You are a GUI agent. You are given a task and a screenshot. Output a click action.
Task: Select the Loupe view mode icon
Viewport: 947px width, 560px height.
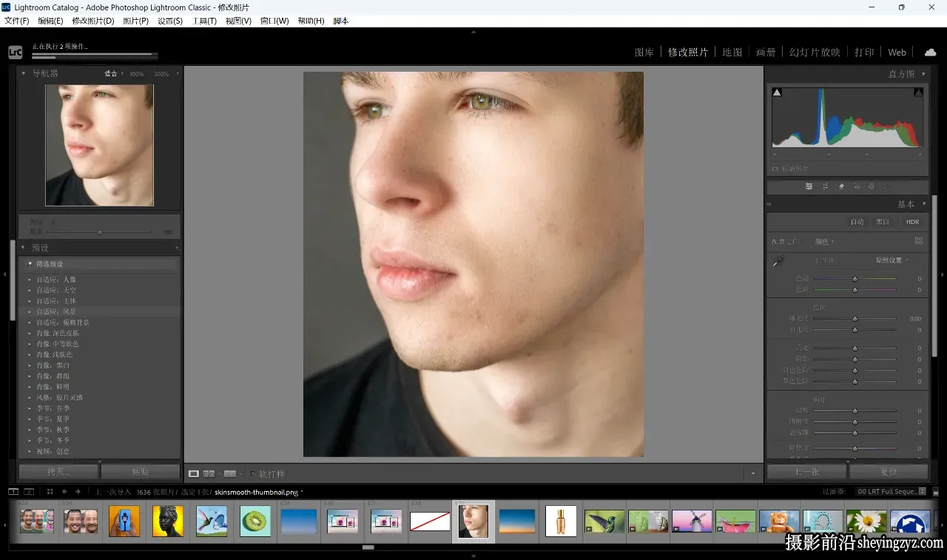point(194,473)
